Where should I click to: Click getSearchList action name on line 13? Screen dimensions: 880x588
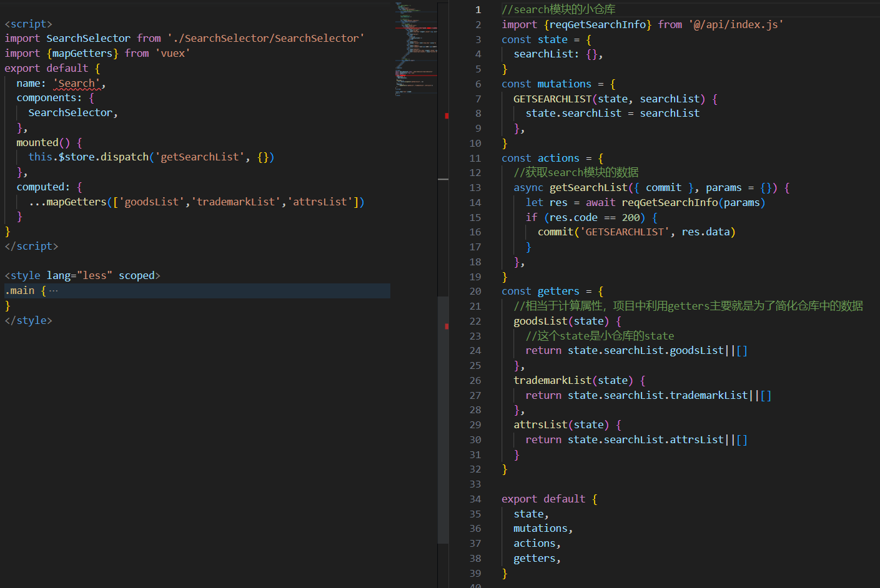pos(588,187)
